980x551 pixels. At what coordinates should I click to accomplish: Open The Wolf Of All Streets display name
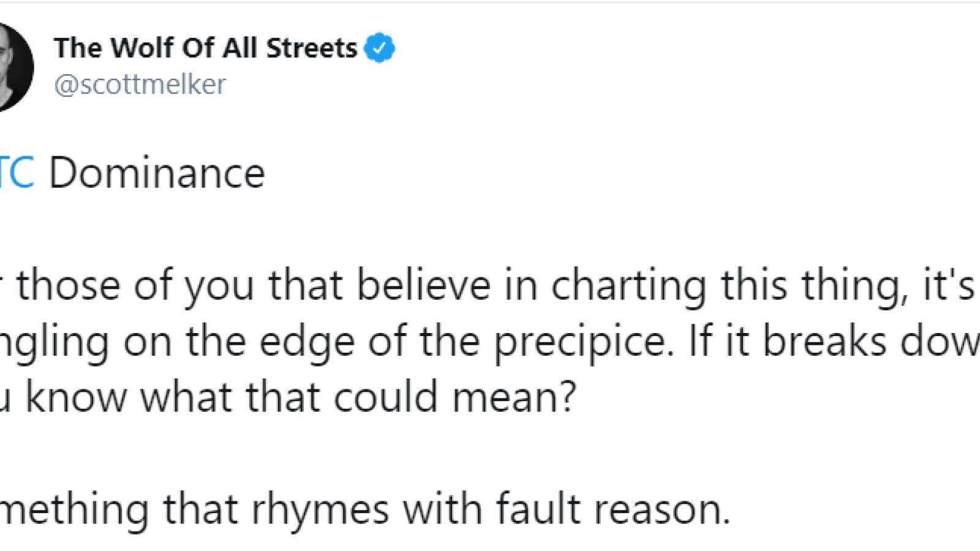coord(205,48)
